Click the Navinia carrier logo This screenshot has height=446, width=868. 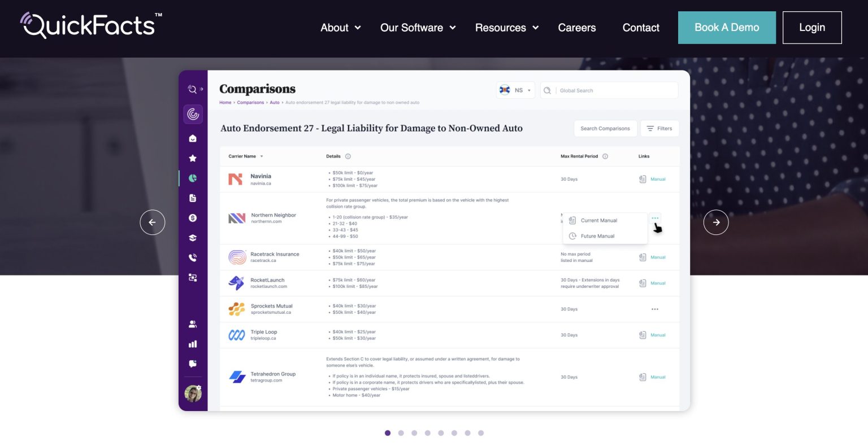click(236, 179)
